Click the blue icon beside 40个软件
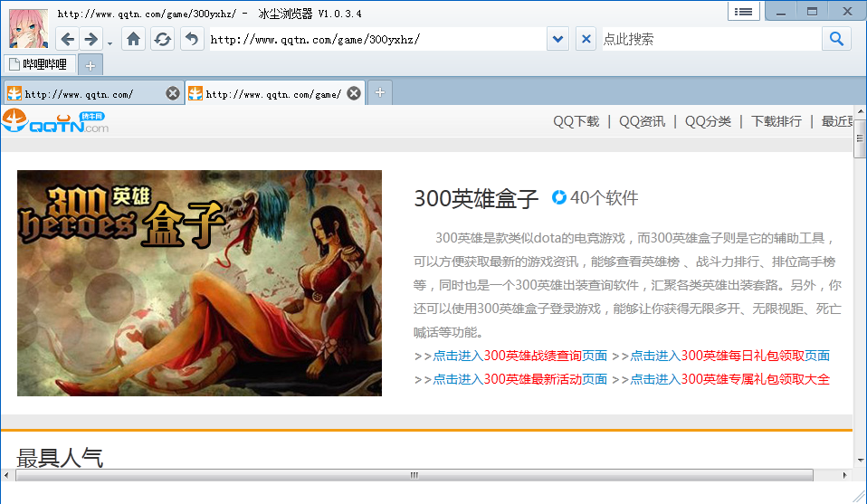Viewport: 867px width, 504px height. click(559, 197)
